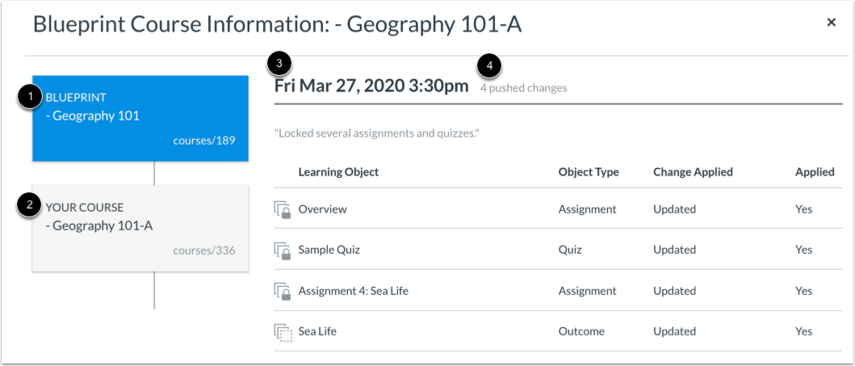Click annotation marker number 2
Screen dimensions: 855x366
(x=32, y=207)
